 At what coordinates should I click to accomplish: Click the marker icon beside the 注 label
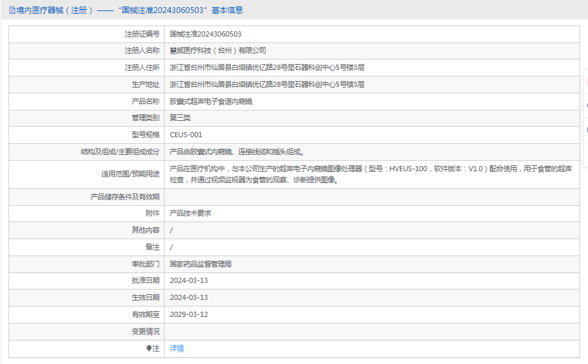click(x=148, y=348)
